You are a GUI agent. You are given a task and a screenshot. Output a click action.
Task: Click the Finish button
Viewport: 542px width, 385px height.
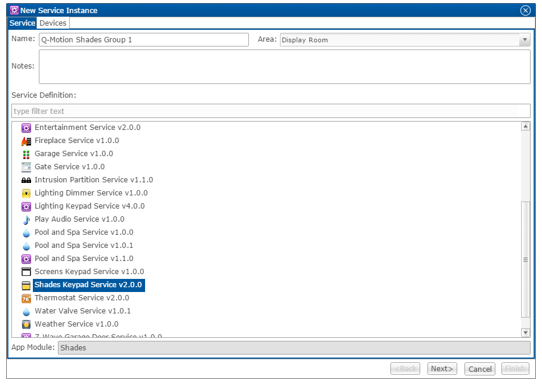(515, 369)
